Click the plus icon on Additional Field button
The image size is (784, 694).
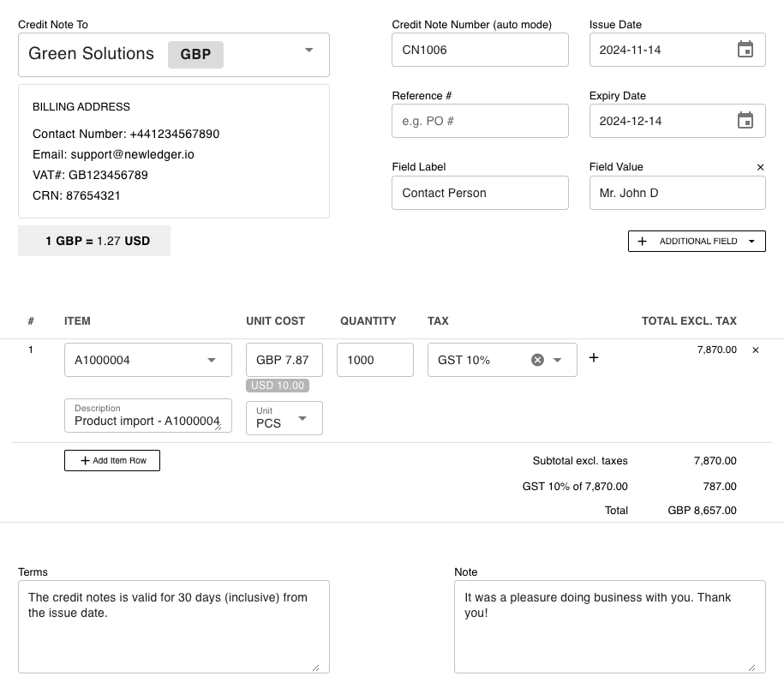click(x=642, y=241)
